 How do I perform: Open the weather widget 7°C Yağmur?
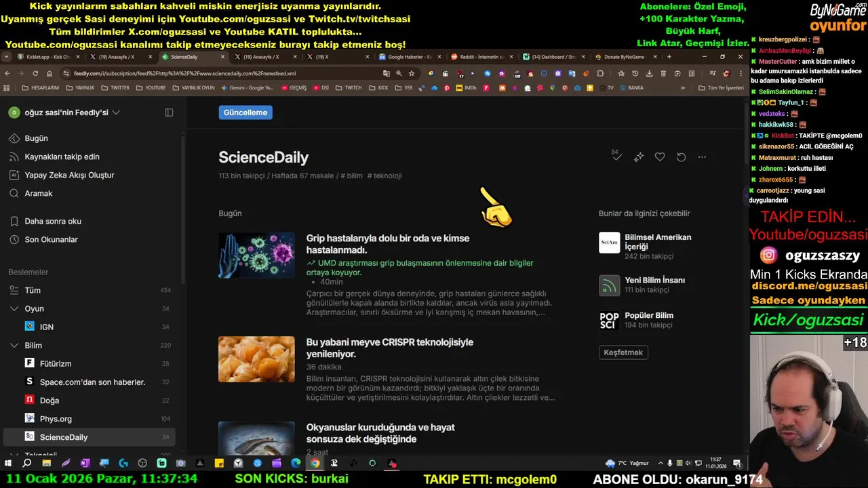627,464
